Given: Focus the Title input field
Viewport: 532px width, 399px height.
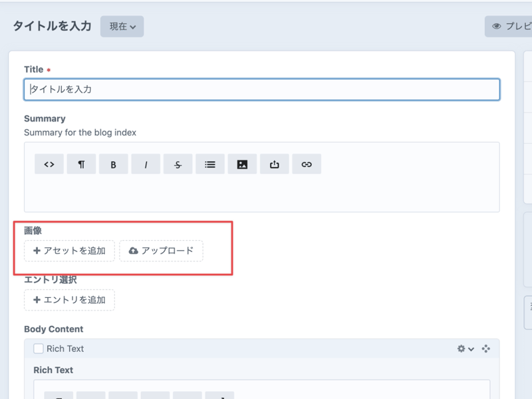Looking at the screenshot, I should point(261,89).
